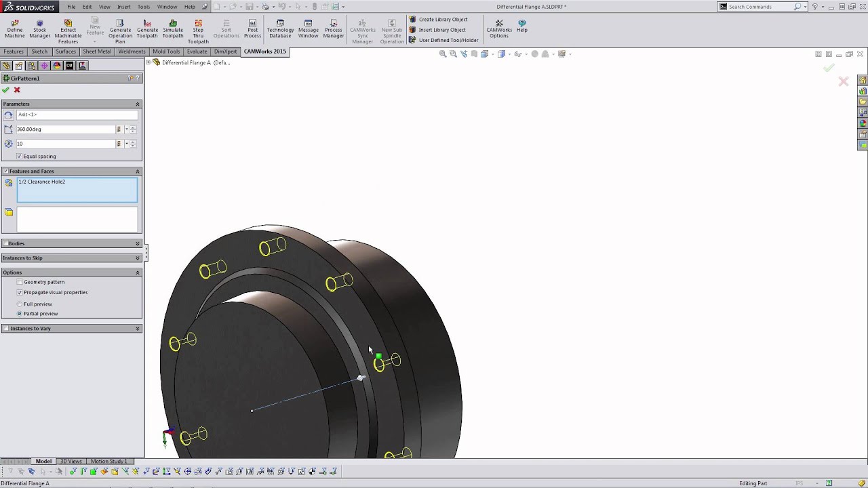Click the Zoom to Fit icon
The height and width of the screenshot is (488, 868).
click(x=443, y=54)
